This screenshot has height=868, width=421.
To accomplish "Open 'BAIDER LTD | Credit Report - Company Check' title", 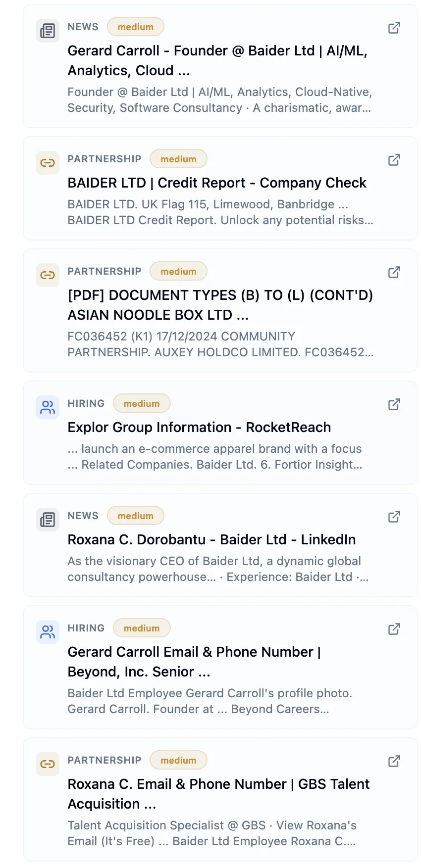I will pos(217,183).
